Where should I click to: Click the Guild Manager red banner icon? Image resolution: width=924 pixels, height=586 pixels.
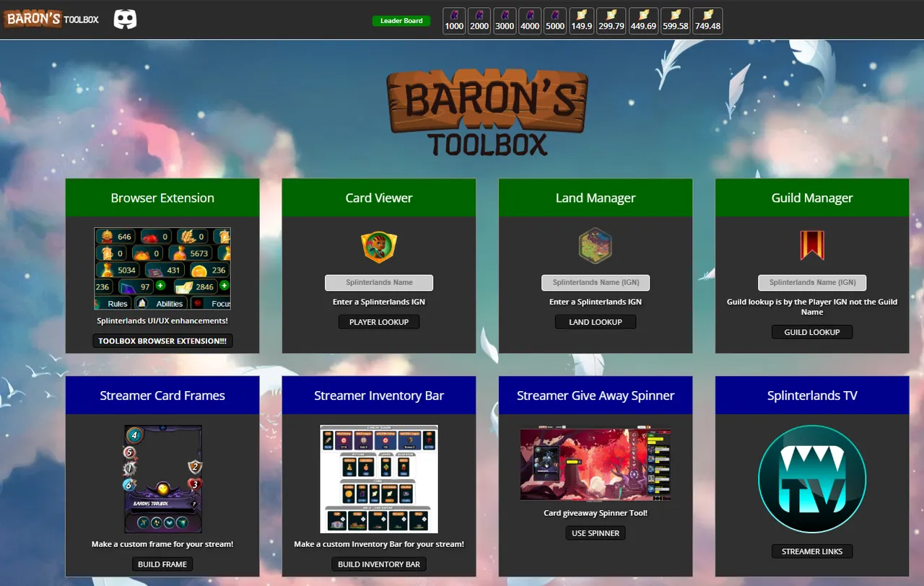[812, 245]
